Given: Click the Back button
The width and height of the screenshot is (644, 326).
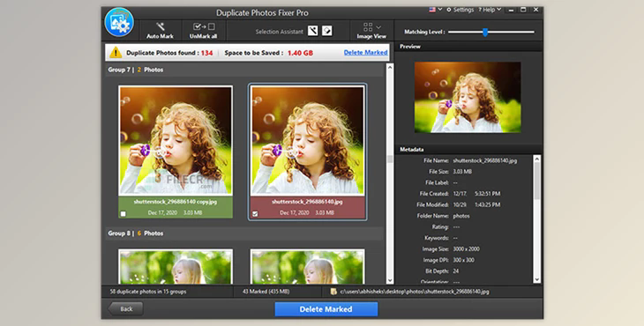Looking at the screenshot, I should coord(125,308).
